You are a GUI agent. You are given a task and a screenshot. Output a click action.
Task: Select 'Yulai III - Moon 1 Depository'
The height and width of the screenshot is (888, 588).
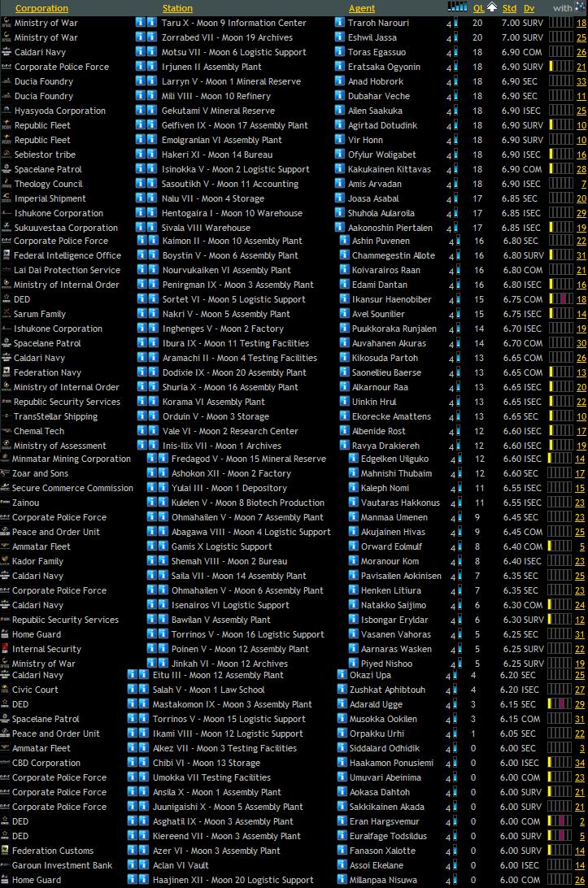point(229,488)
